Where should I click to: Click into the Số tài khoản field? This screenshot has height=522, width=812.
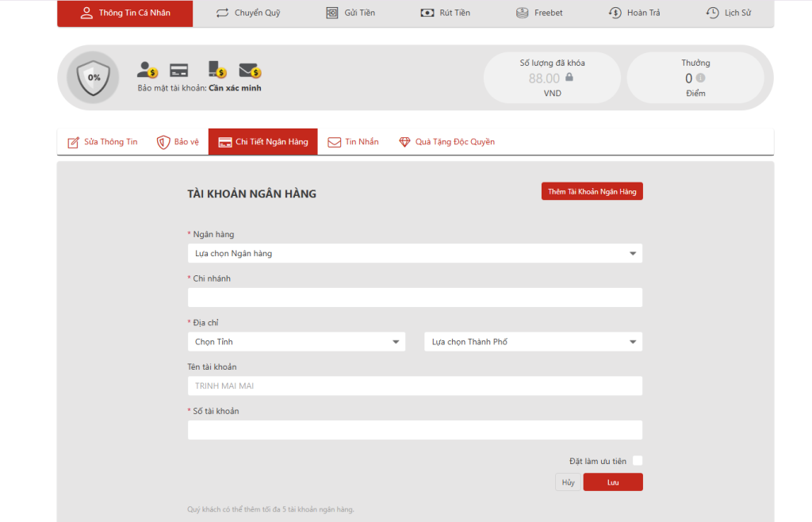[x=415, y=430]
